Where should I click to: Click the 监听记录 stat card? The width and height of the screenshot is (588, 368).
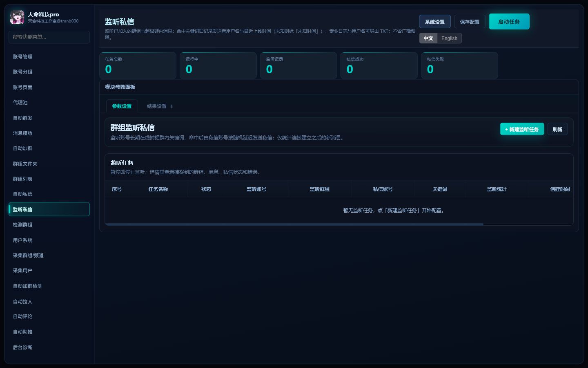[x=298, y=65]
